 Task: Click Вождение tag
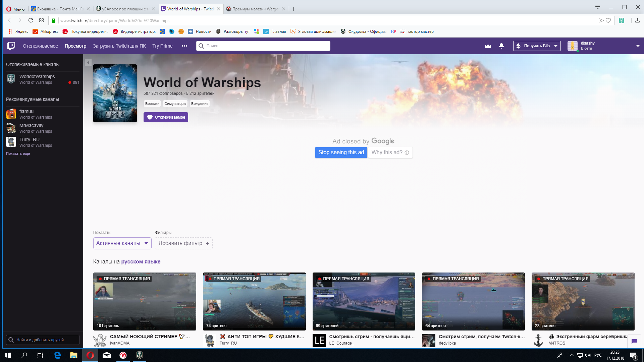[200, 104]
